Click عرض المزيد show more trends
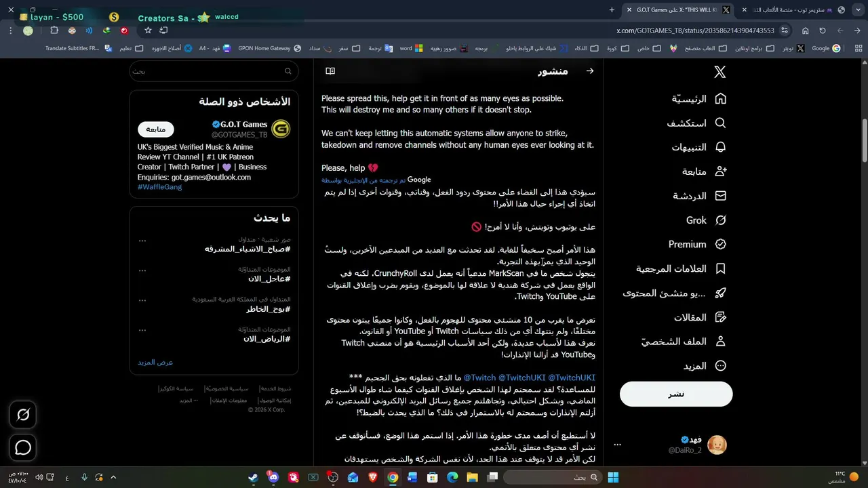Viewport: 868px width, 488px height. (155, 363)
